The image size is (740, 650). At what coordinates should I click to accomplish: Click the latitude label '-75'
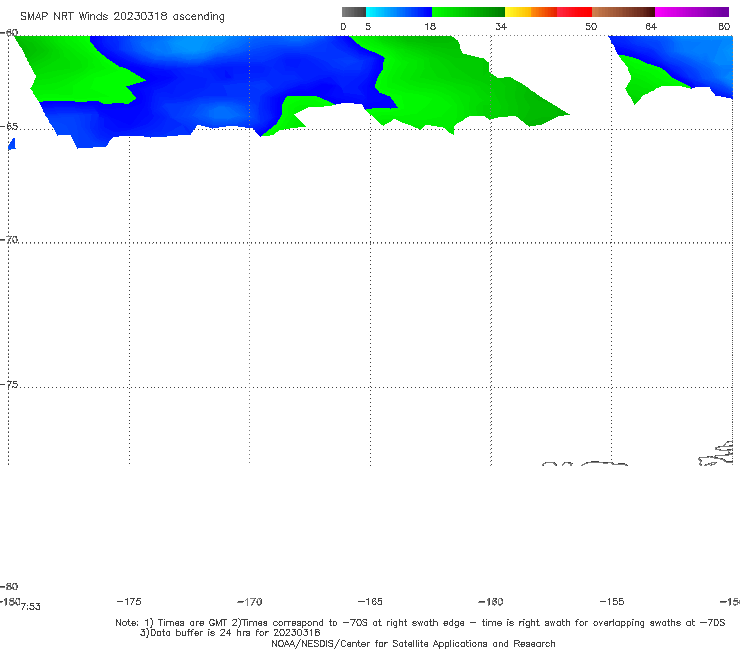point(9,385)
